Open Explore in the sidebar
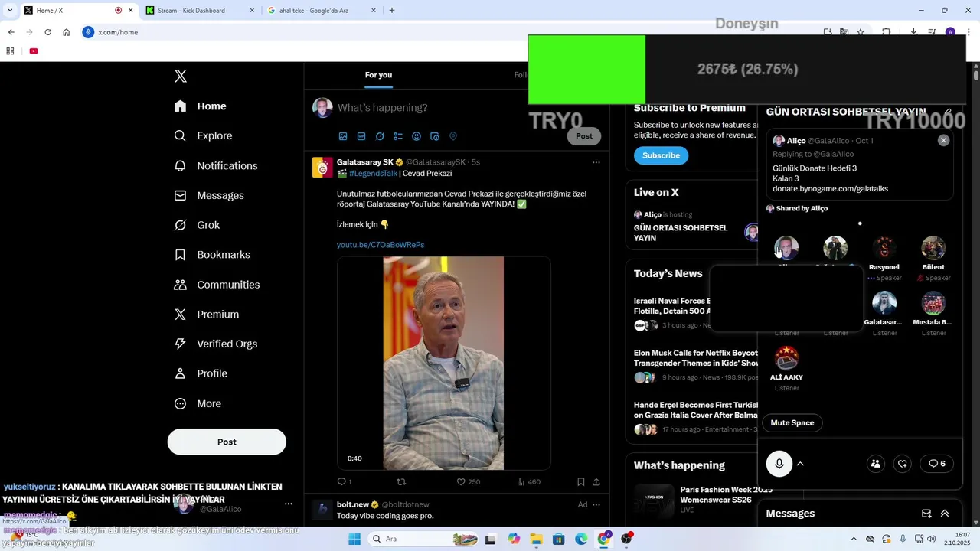The image size is (980, 551). pyautogui.click(x=203, y=135)
